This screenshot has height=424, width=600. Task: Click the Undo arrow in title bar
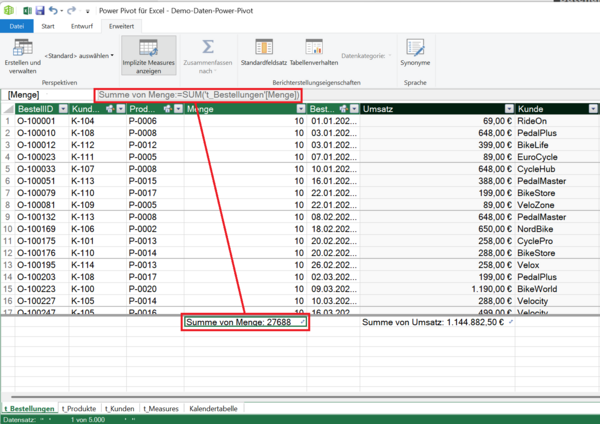tap(52, 9)
